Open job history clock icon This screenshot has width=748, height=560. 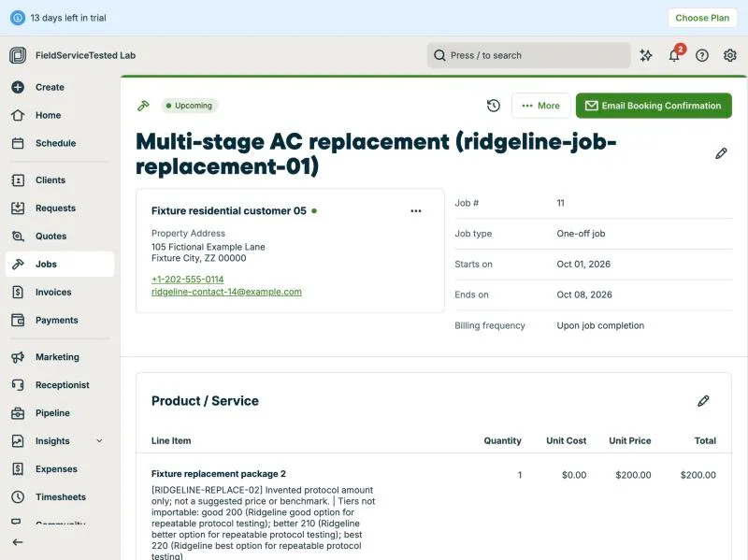point(494,106)
